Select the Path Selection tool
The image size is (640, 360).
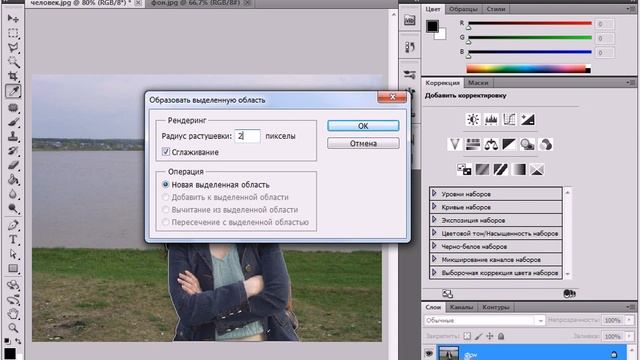pos(13,254)
